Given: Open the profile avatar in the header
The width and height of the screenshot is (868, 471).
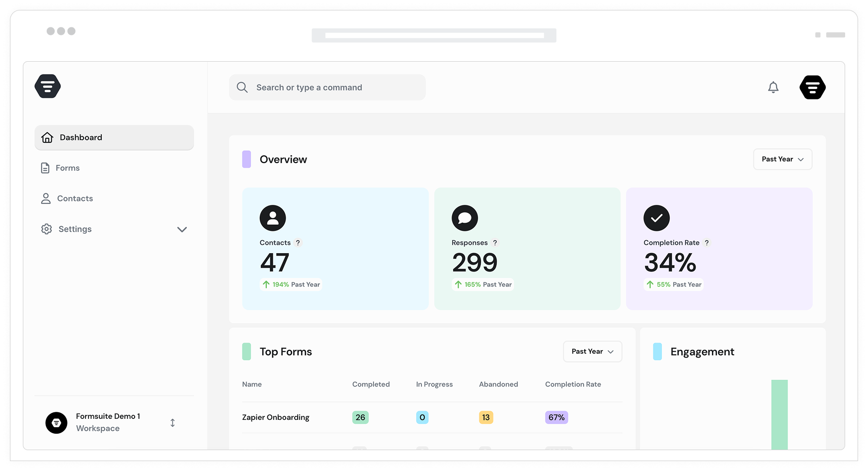Looking at the screenshot, I should 812,88.
